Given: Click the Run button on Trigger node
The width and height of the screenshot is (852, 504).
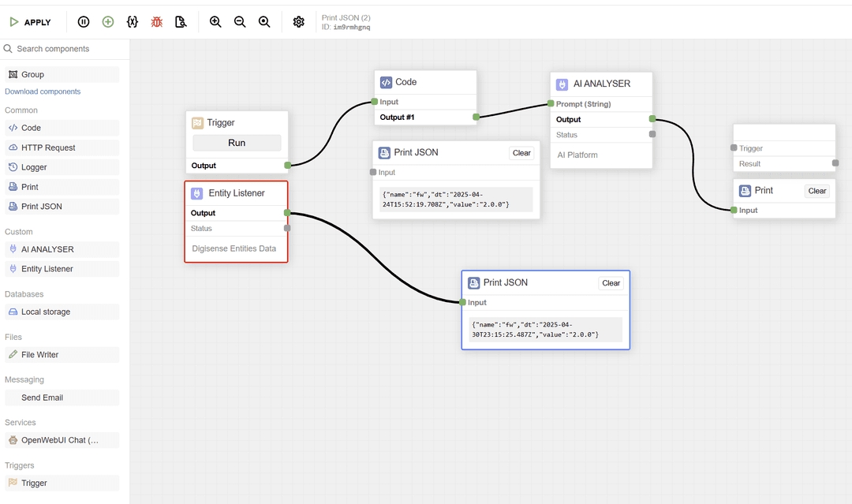Looking at the screenshot, I should 237,143.
